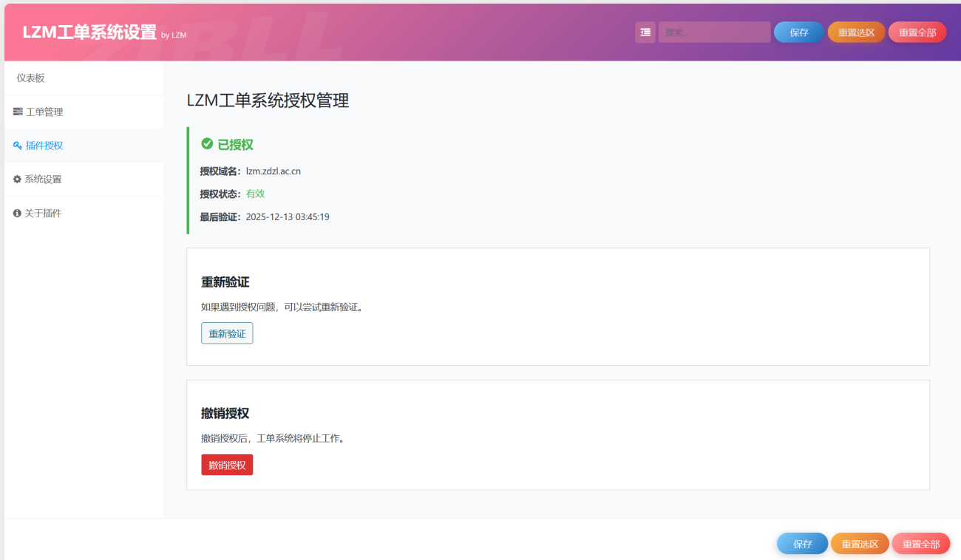Open the 关于插件 section
Image resolution: width=961 pixels, height=560 pixels.
click(44, 213)
